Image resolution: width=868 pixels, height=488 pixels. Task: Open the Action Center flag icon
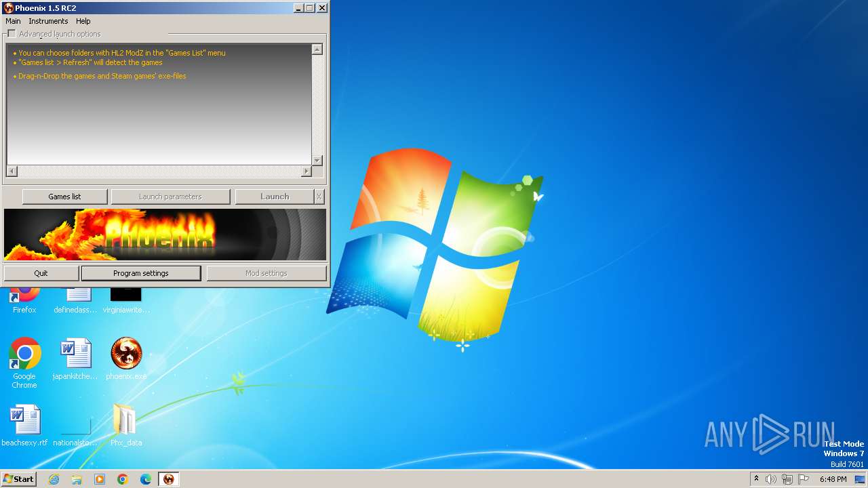point(803,479)
